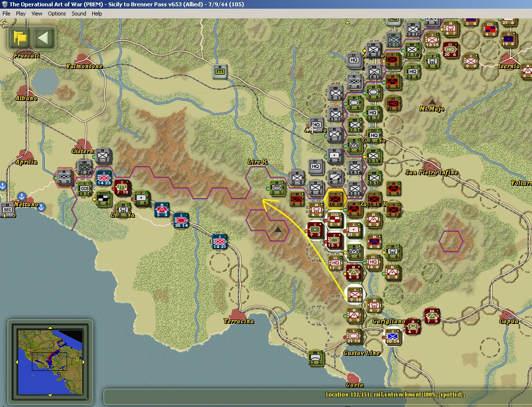Select the red XX HQ unit 21-5
532x407 pixels.
[393, 104]
